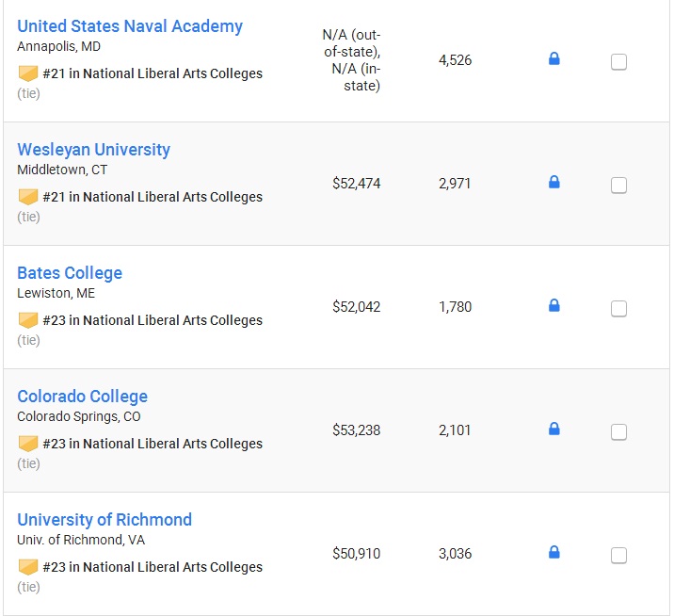This screenshot has width=674, height=616.
Task: Visit the Colorado College link
Action: point(83,397)
